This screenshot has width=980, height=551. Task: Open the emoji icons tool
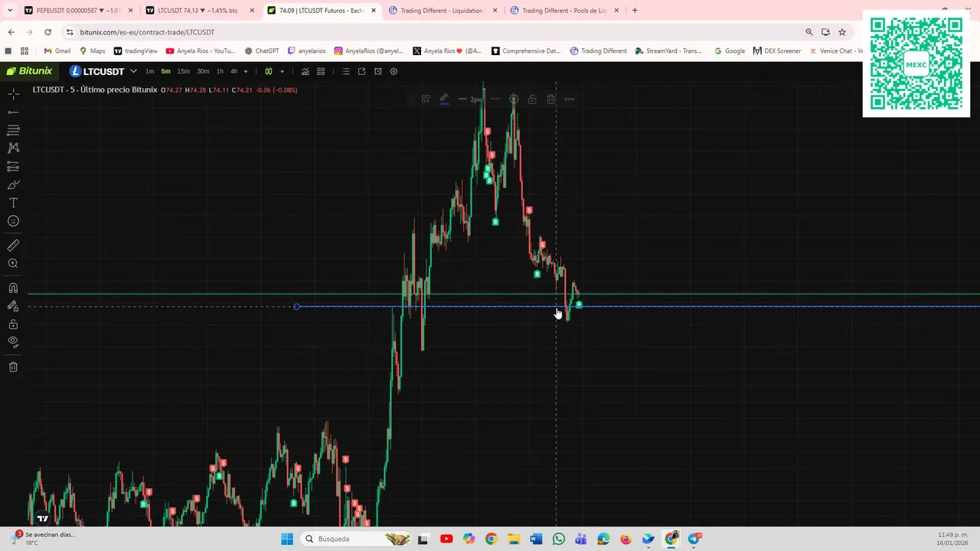pos(13,221)
